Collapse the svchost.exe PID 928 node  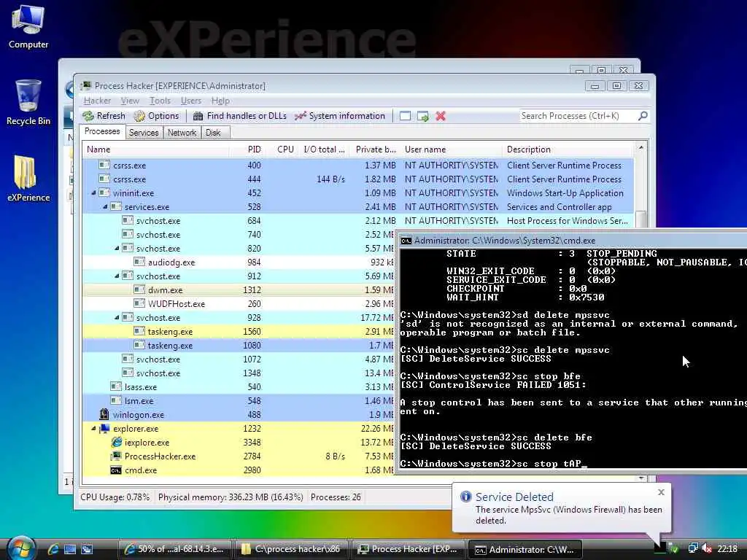(117, 317)
